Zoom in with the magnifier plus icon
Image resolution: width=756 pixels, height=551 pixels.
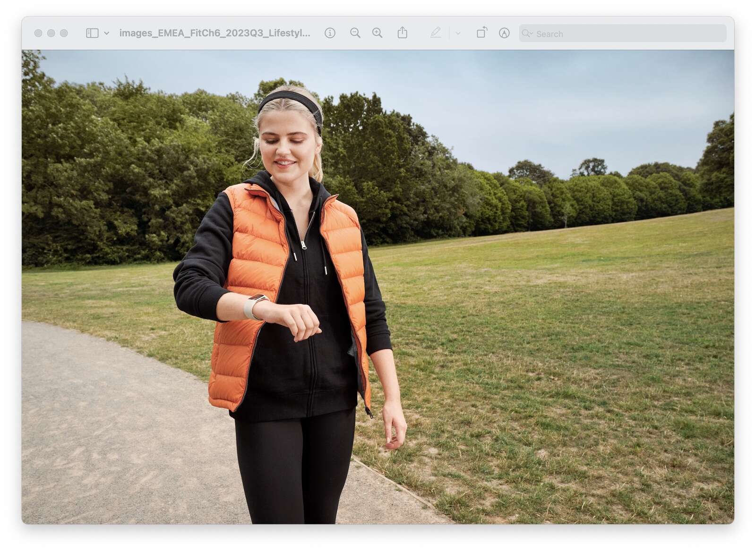coord(377,33)
